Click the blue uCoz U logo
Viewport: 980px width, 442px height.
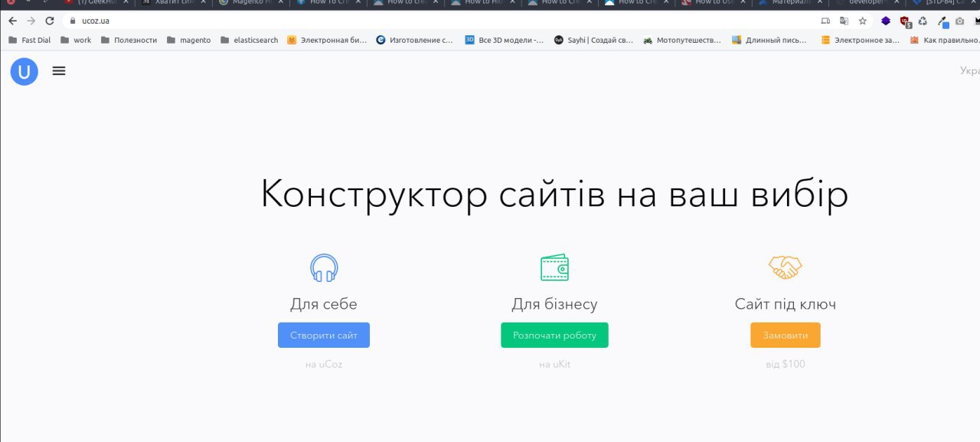pos(24,71)
